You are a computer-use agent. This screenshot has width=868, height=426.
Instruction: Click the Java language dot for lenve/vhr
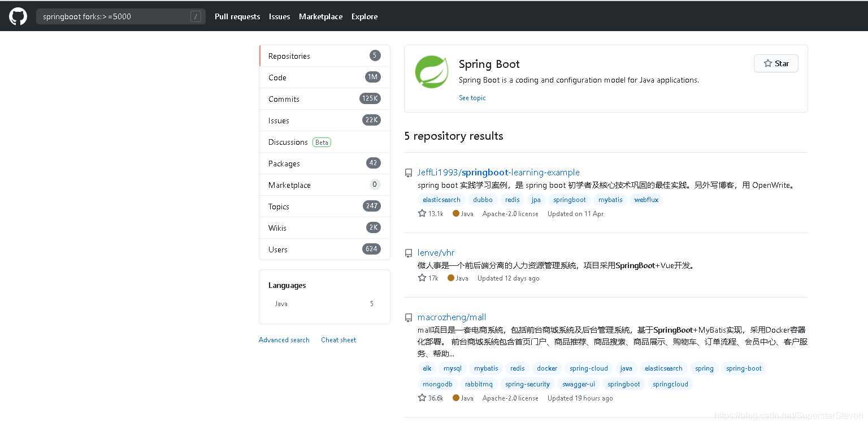coord(450,278)
